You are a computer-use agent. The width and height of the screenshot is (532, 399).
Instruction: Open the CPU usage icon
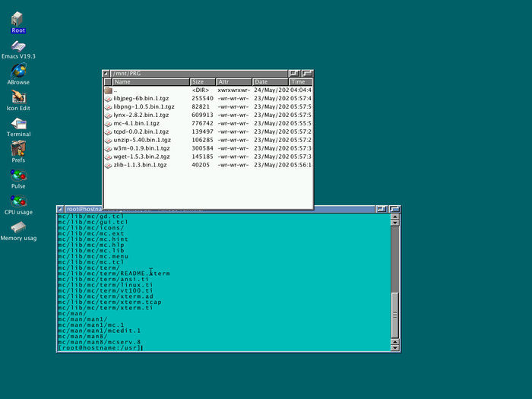tap(18, 201)
